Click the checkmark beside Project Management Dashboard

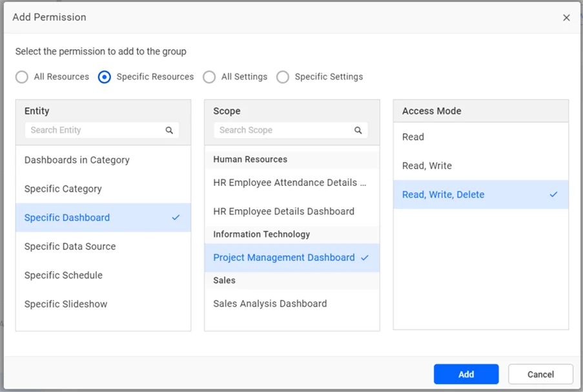[366, 257]
